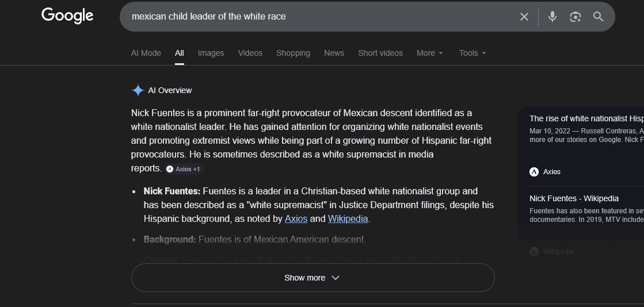Expand the overview with Show more
The height and width of the screenshot is (307, 644).
(313, 278)
